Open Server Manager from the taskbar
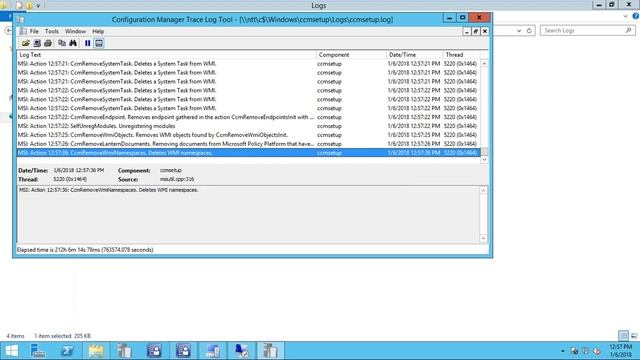 38,351
